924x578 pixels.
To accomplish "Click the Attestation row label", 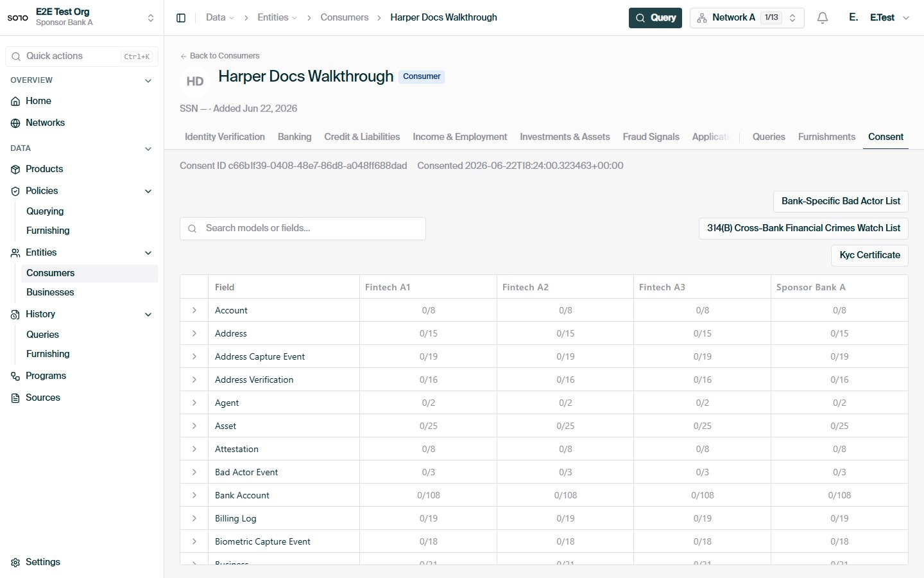I will pyautogui.click(x=237, y=449).
